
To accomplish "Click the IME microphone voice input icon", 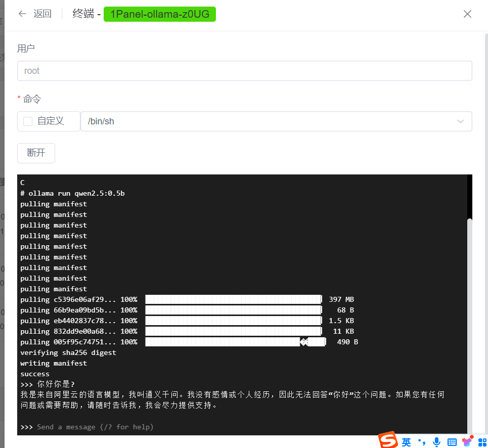I will point(436,442).
